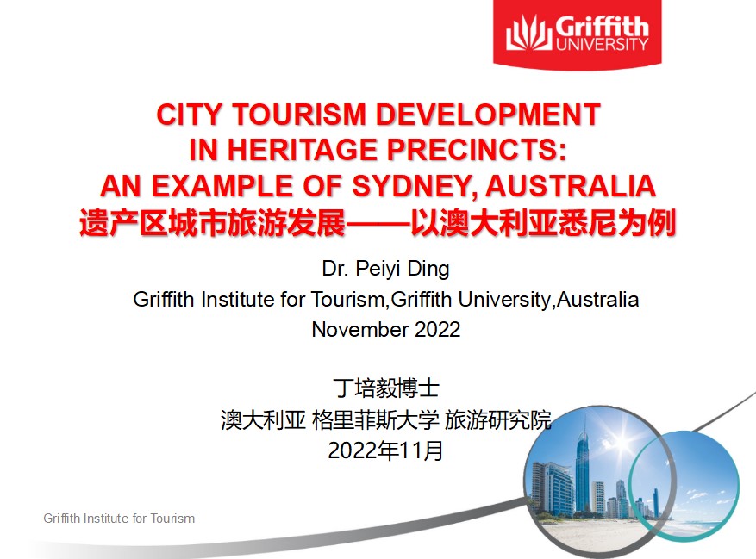Click the Chinese author name '丁培毅博士'
The height and width of the screenshot is (559, 756).
click(385, 388)
